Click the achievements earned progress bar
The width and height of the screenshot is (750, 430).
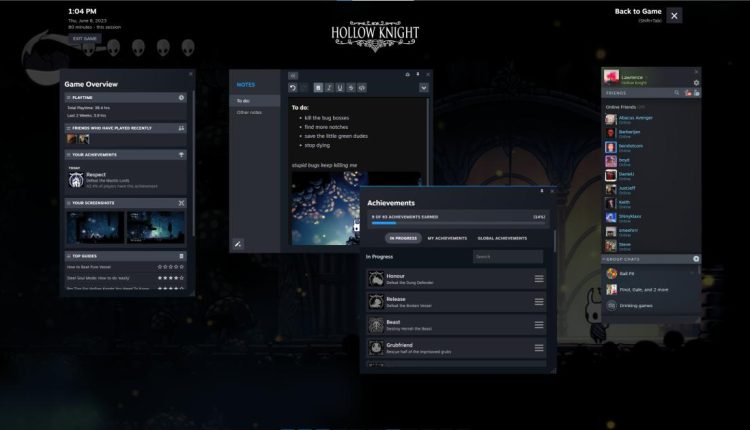pos(458,223)
